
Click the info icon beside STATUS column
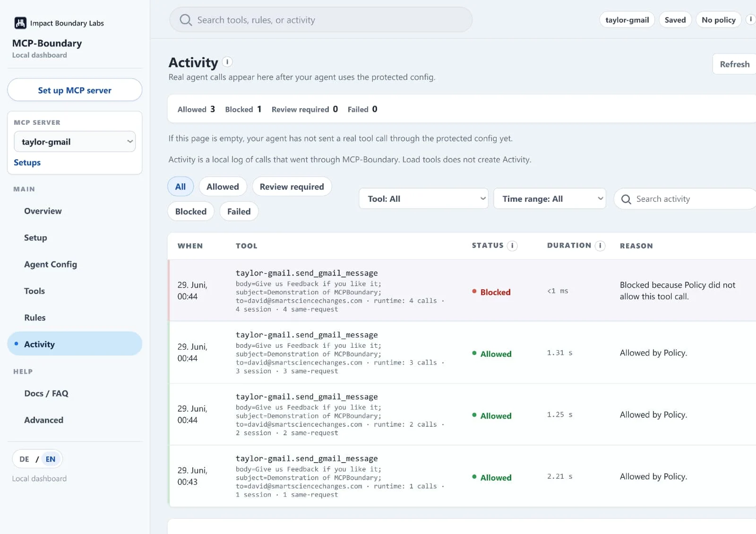(512, 246)
